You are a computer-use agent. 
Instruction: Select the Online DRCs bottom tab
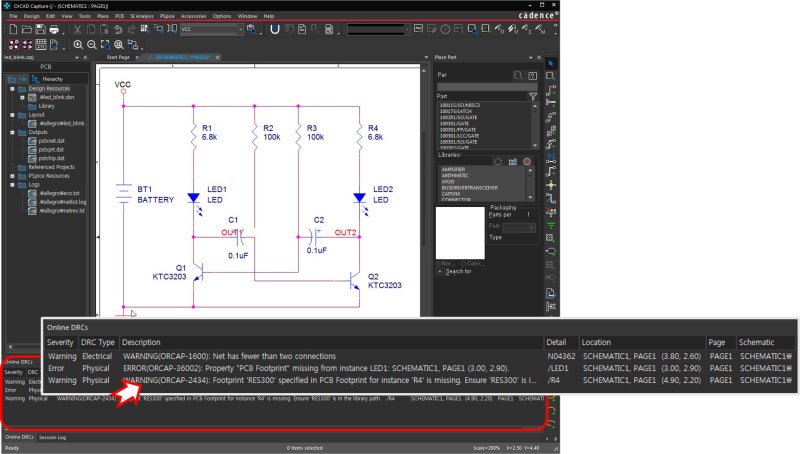pyautogui.click(x=19, y=437)
